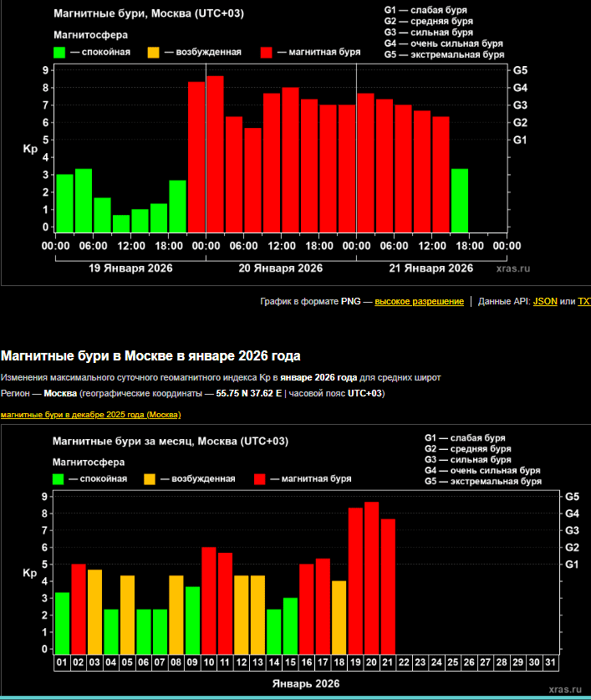Screen dimensions: 591x700
Task: Click the day 20 bar in monthly chart
Action: 372,577
